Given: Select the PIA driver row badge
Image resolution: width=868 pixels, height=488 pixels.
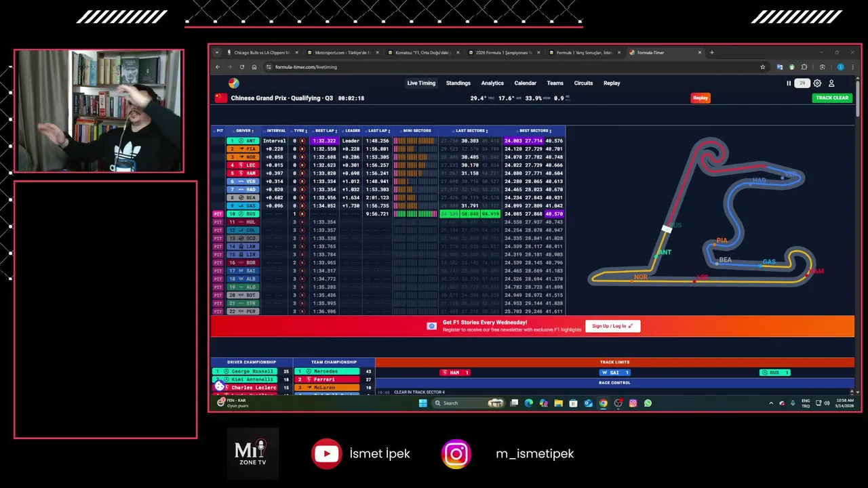Looking at the screenshot, I should tap(243, 149).
